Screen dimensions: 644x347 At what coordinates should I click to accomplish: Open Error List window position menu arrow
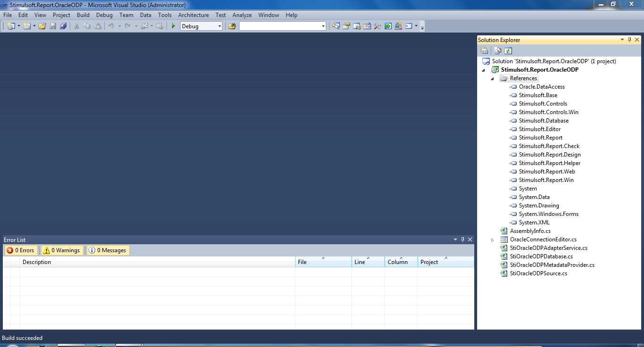pyautogui.click(x=455, y=240)
